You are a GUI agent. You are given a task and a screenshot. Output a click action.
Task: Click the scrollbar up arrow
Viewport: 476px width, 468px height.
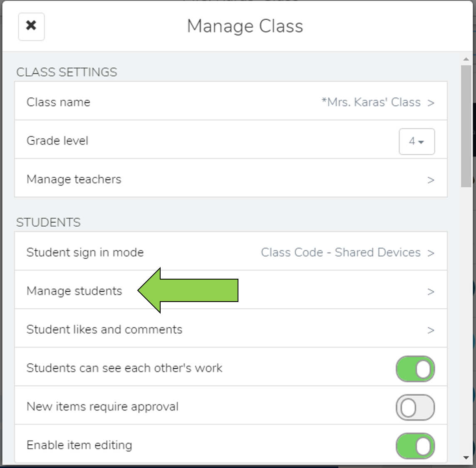click(466, 59)
